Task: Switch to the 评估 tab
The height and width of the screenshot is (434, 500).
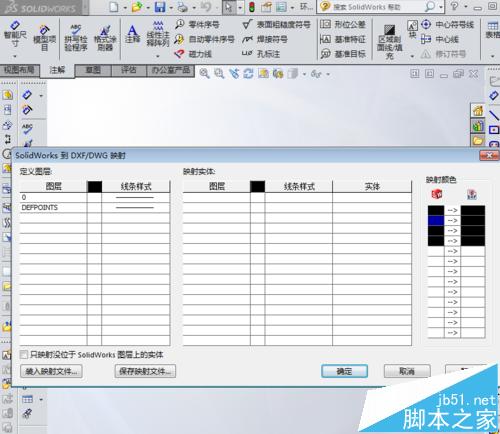Action: pos(129,70)
